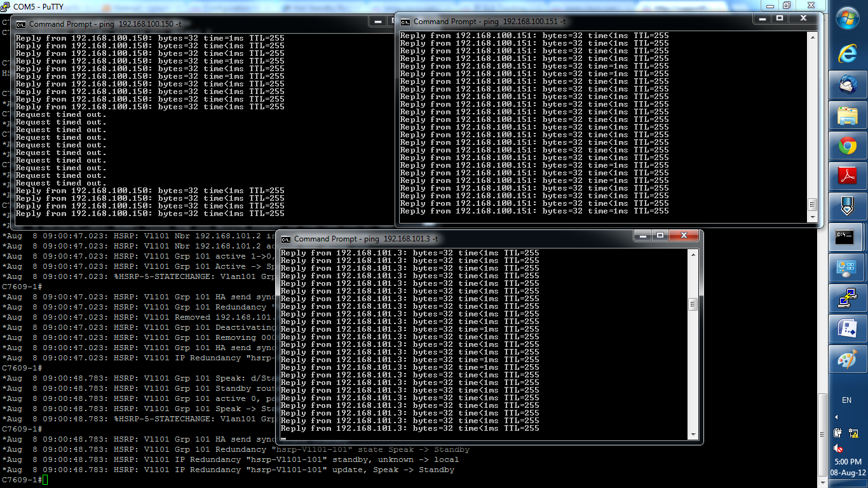Open Adobe Reader from the taskbar
Image resolution: width=868 pixels, height=488 pixels.
point(848,176)
